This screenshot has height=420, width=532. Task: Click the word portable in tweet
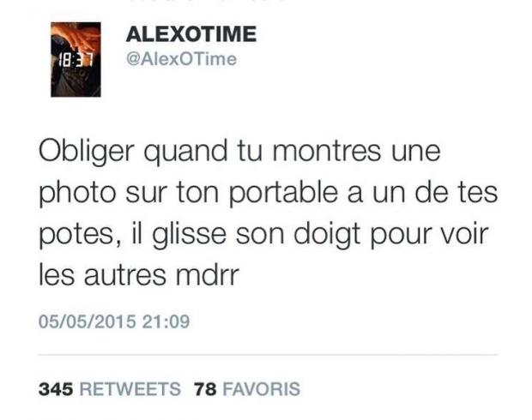click(283, 193)
